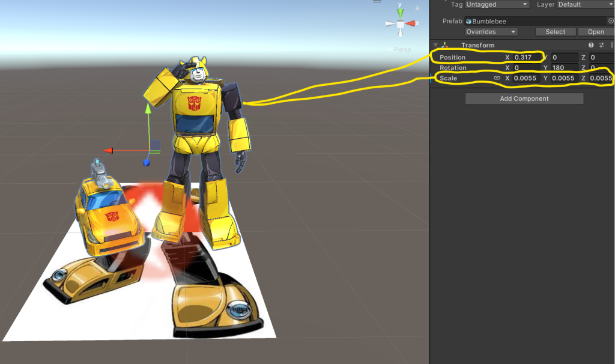Collapse the Transform component foldout arrow
The height and width of the screenshot is (364, 615).
(435, 45)
